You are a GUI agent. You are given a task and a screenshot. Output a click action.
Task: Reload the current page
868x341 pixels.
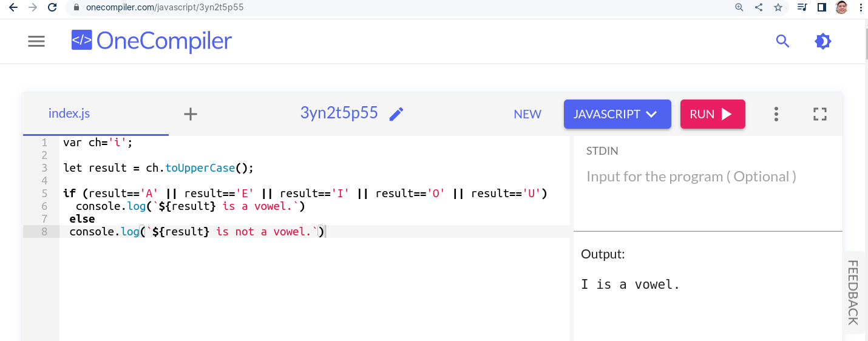pyautogui.click(x=52, y=7)
